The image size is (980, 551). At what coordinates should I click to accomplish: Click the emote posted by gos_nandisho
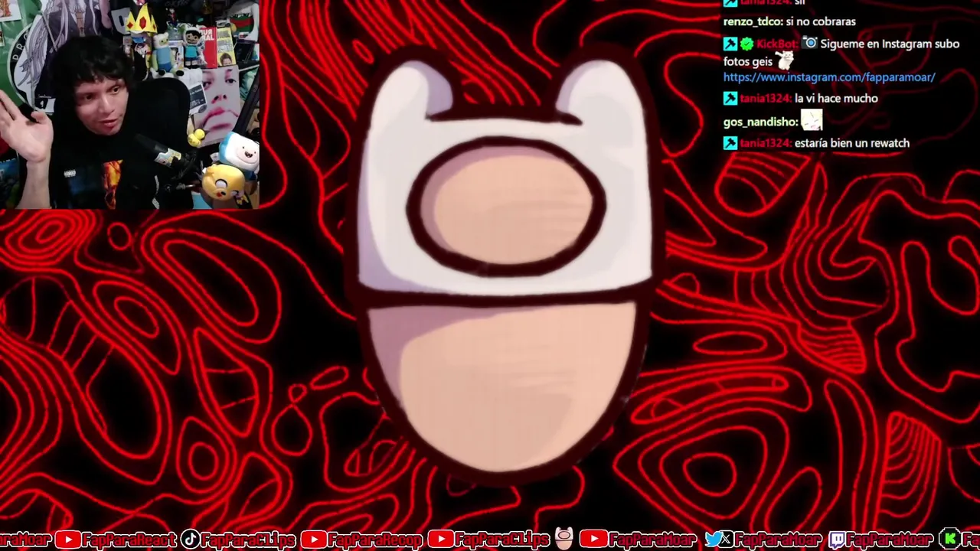pos(812,121)
